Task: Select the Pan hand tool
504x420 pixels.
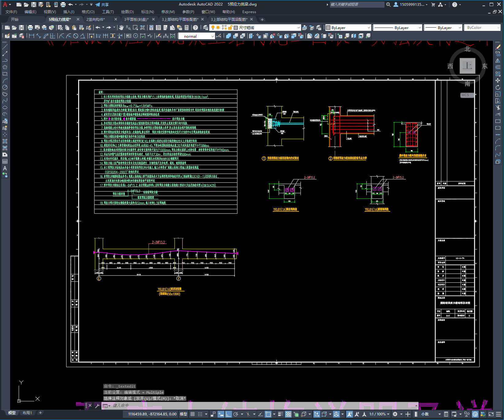Action: (121, 28)
